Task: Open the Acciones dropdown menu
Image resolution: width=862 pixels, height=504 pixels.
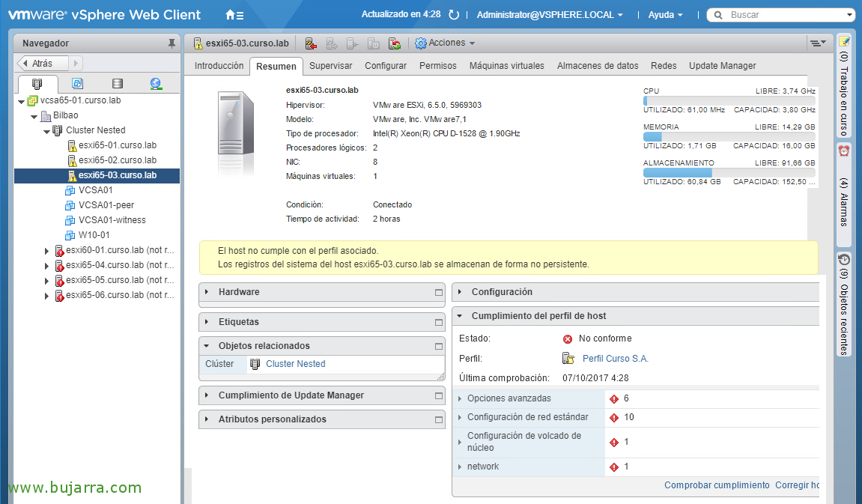Action: 452,43
